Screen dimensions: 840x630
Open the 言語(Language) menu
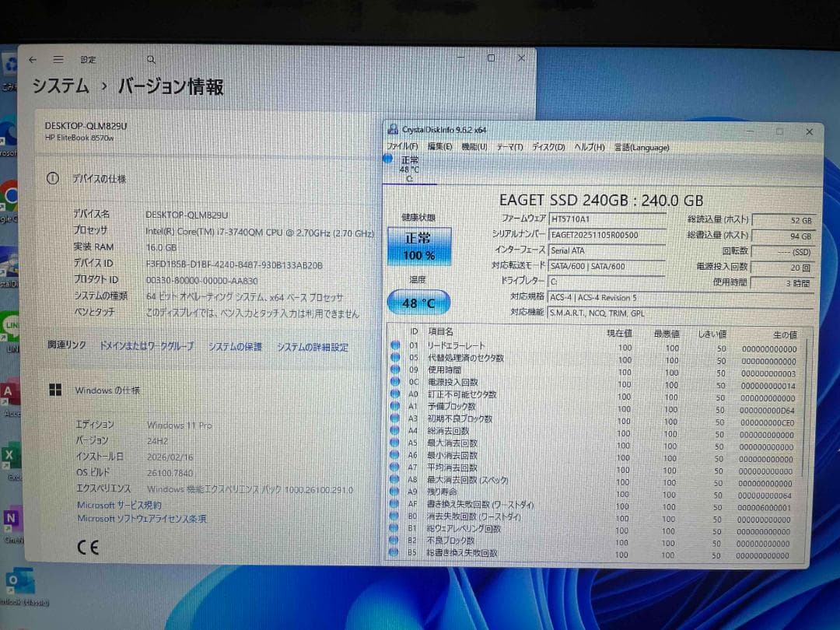(642, 147)
